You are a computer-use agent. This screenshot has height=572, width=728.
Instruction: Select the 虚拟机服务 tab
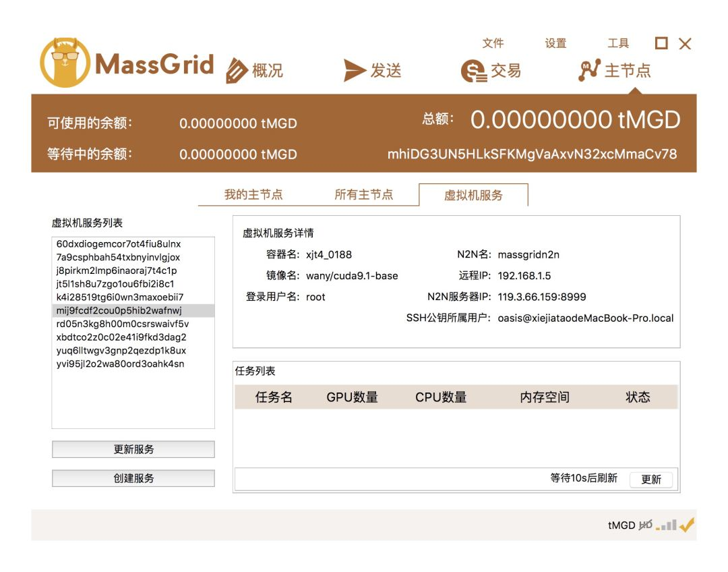click(x=473, y=195)
